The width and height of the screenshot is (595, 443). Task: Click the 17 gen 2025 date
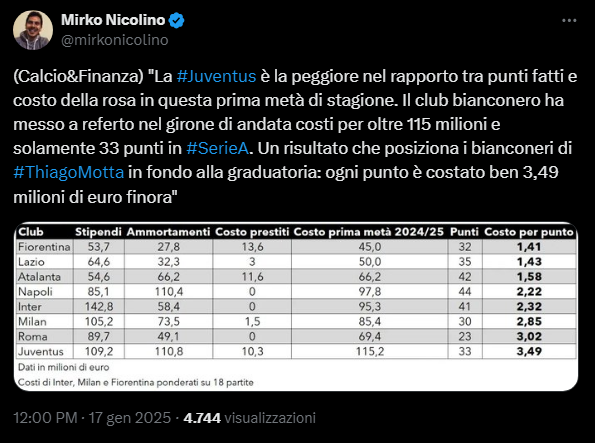point(129,418)
